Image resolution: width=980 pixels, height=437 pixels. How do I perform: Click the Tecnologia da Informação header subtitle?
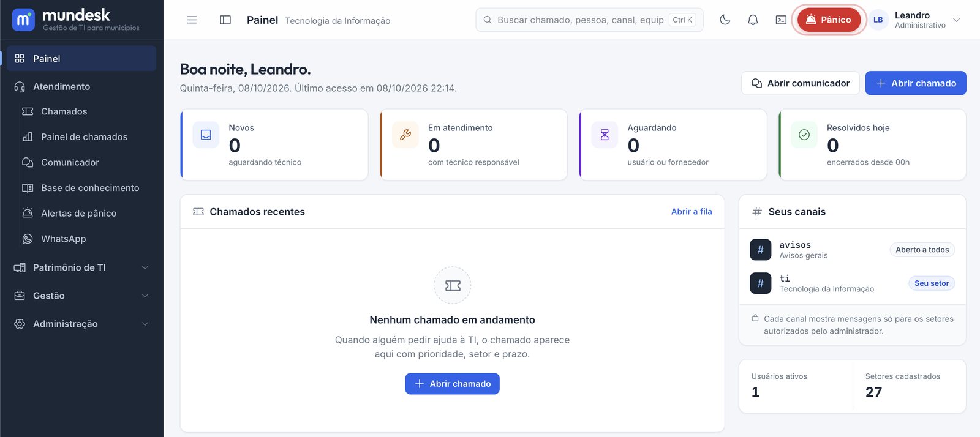(337, 21)
